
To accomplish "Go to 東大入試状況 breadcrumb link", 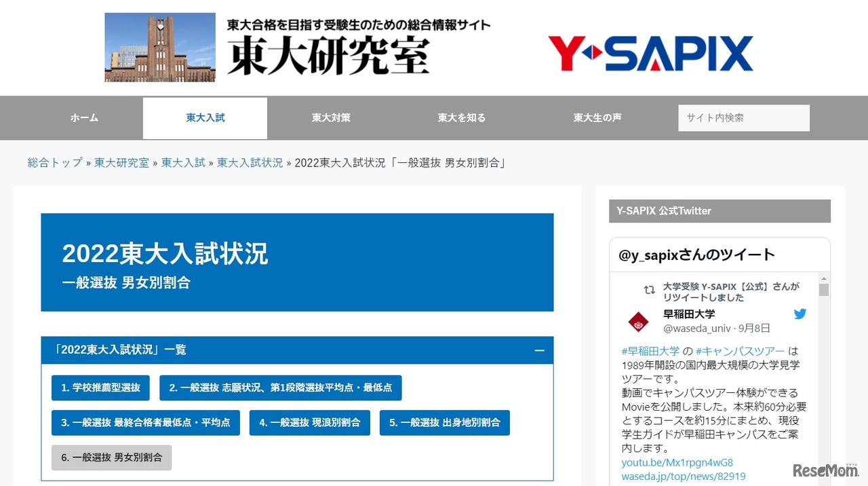I will tap(250, 163).
